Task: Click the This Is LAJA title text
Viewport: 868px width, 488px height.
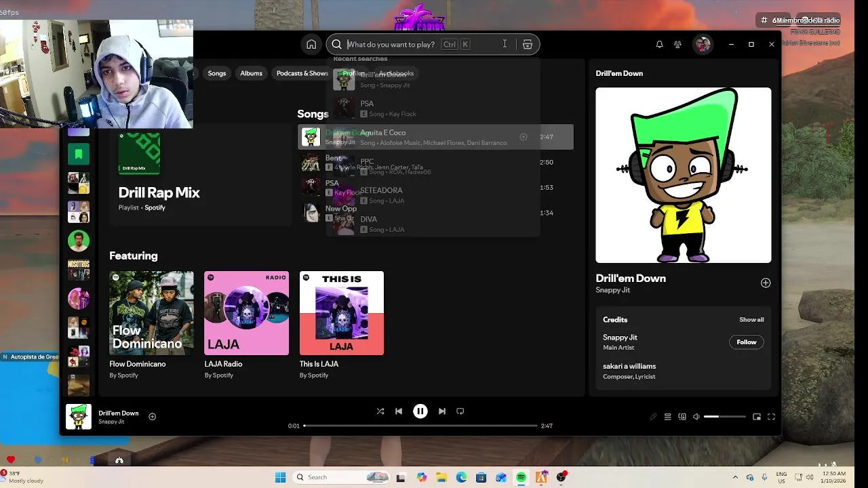Action: [x=319, y=364]
